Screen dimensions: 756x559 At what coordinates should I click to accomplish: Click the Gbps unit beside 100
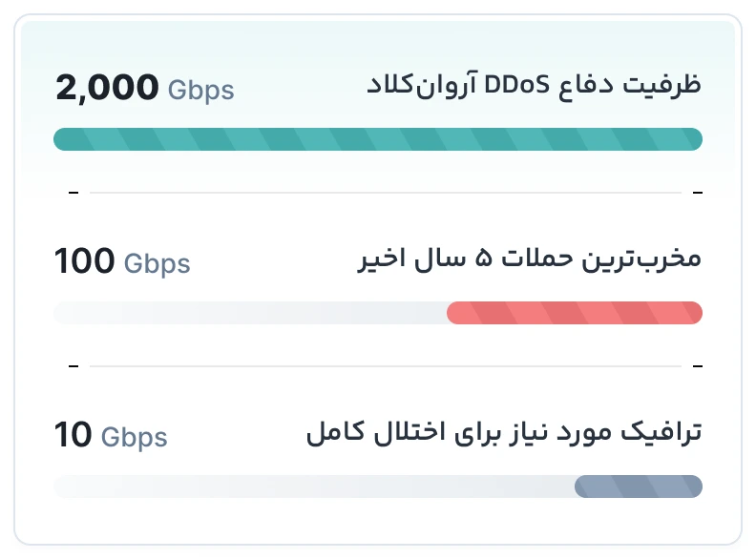coord(157,264)
